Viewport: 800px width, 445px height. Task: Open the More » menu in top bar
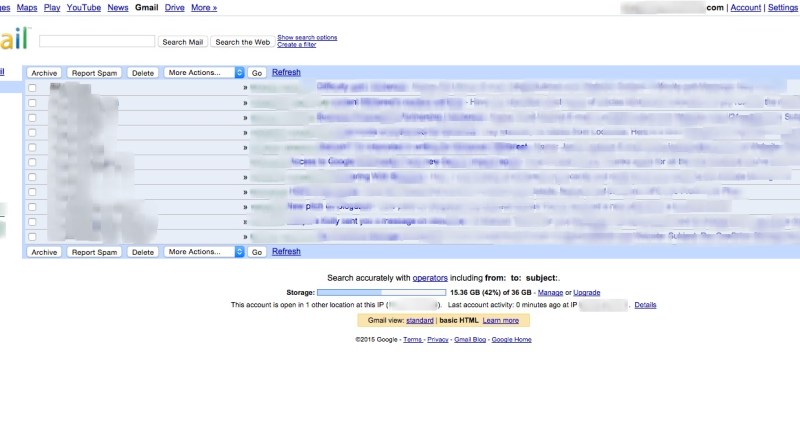pyautogui.click(x=204, y=8)
